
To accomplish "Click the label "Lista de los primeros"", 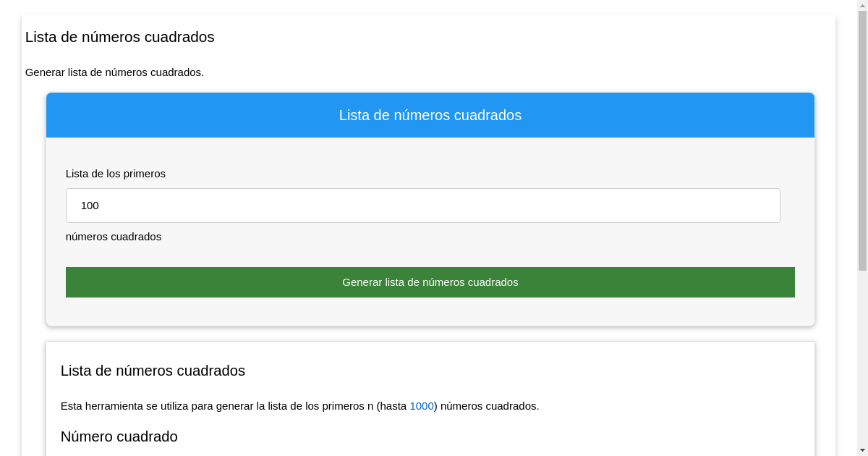I will (x=115, y=174).
